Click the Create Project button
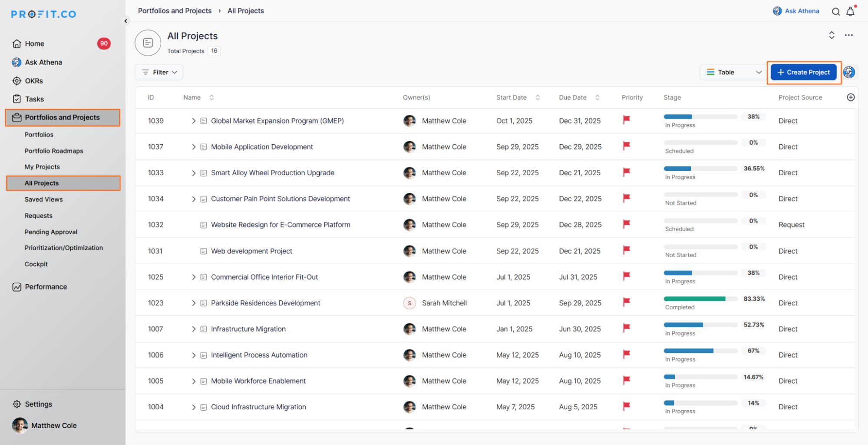Viewport: 868px width, 445px height. coord(803,72)
